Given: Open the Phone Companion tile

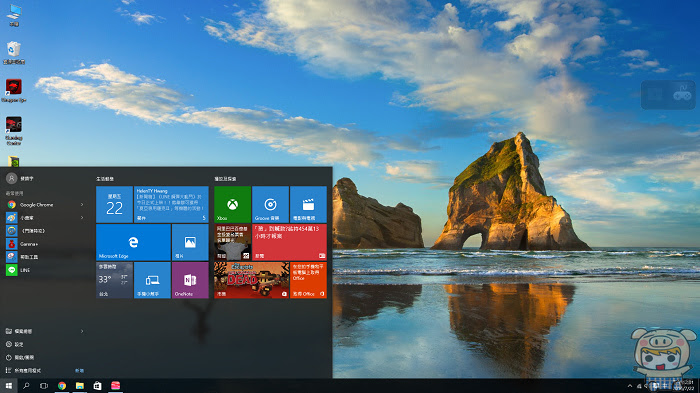Looking at the screenshot, I should (152, 280).
